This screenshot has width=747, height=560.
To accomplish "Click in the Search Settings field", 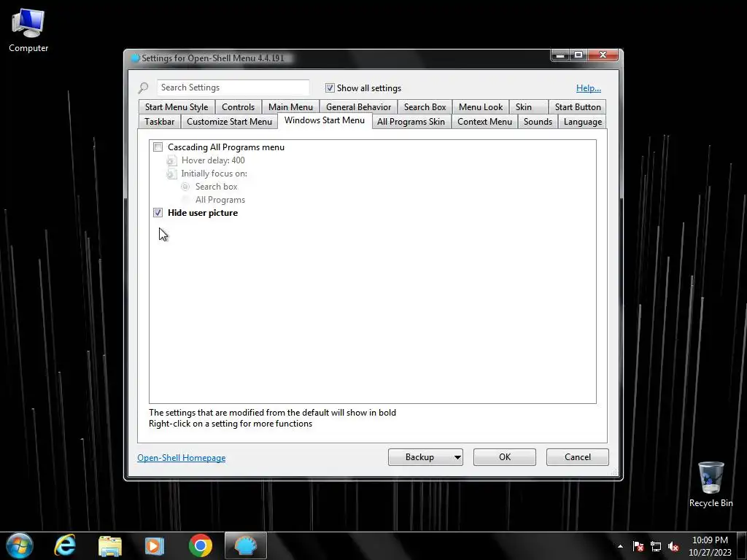I will (x=233, y=87).
